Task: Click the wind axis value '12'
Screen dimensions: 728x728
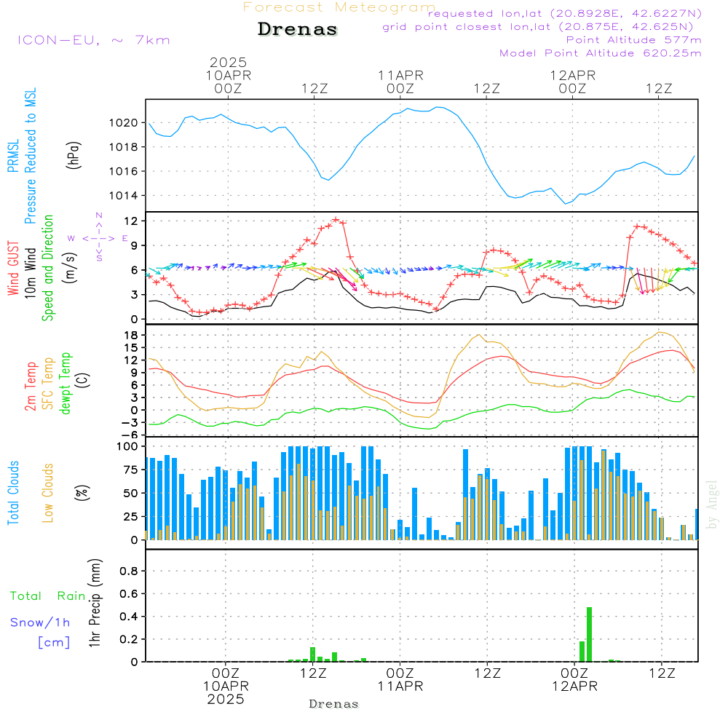Action: click(131, 221)
